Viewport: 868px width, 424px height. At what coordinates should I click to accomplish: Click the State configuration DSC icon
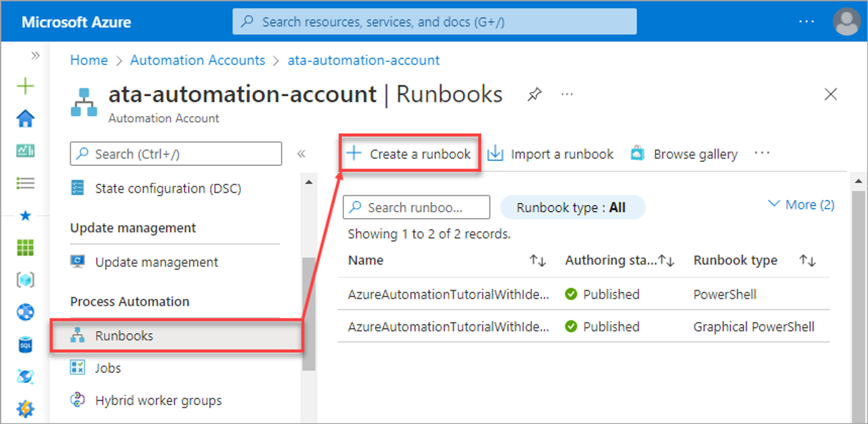pyautogui.click(x=78, y=188)
